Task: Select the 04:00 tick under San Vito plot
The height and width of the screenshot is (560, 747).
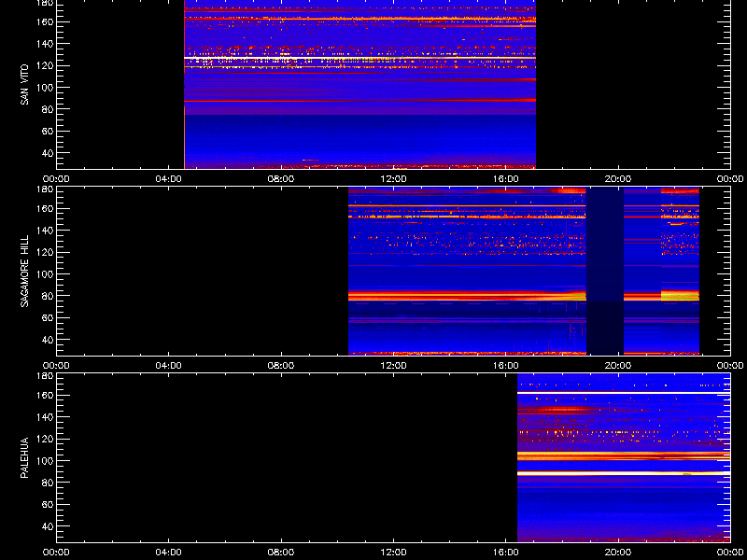Action: click(169, 179)
